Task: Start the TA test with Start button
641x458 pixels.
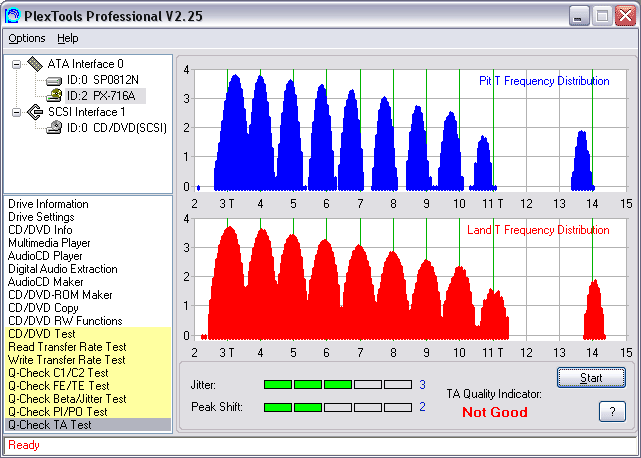Action: pyautogui.click(x=591, y=377)
